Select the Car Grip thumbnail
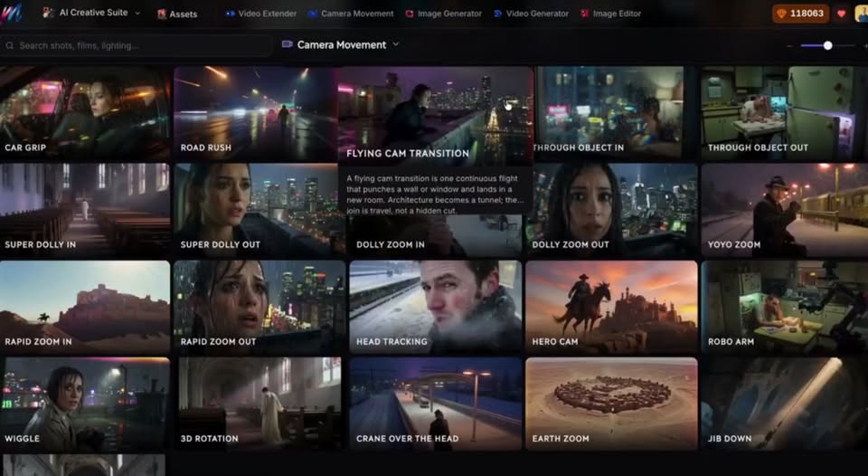Image resolution: width=868 pixels, height=476 pixels. (x=85, y=113)
